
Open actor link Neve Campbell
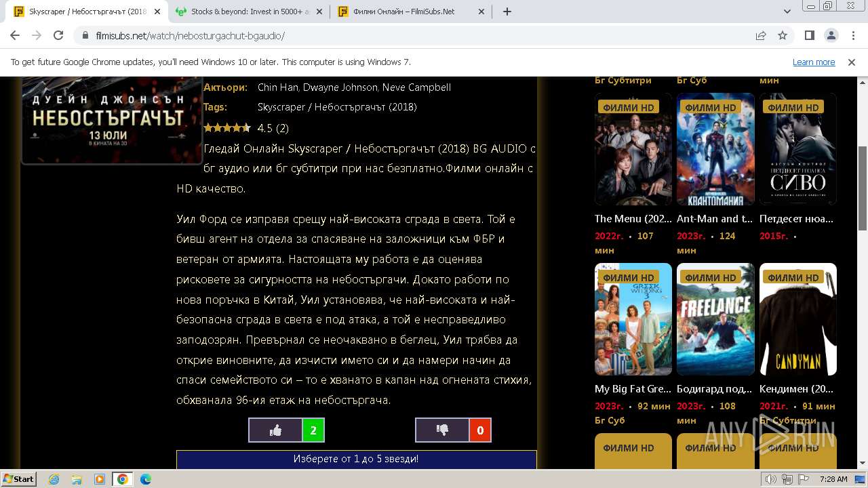coord(416,87)
